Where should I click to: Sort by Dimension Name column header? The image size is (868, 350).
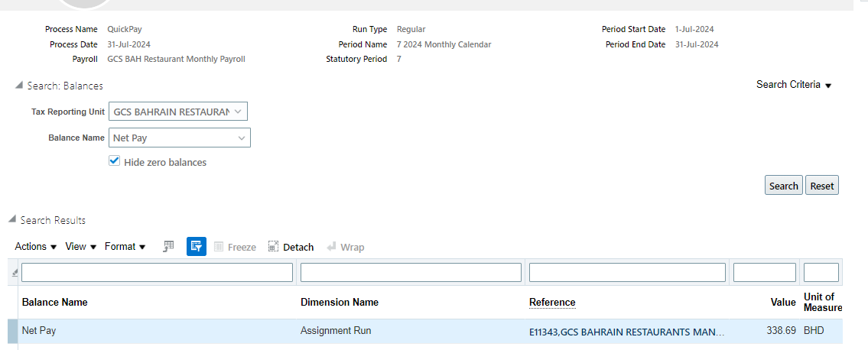340,302
